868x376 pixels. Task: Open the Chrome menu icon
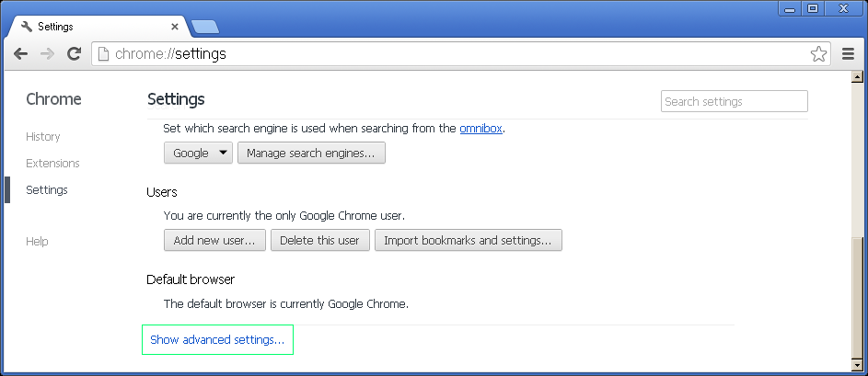[x=848, y=54]
